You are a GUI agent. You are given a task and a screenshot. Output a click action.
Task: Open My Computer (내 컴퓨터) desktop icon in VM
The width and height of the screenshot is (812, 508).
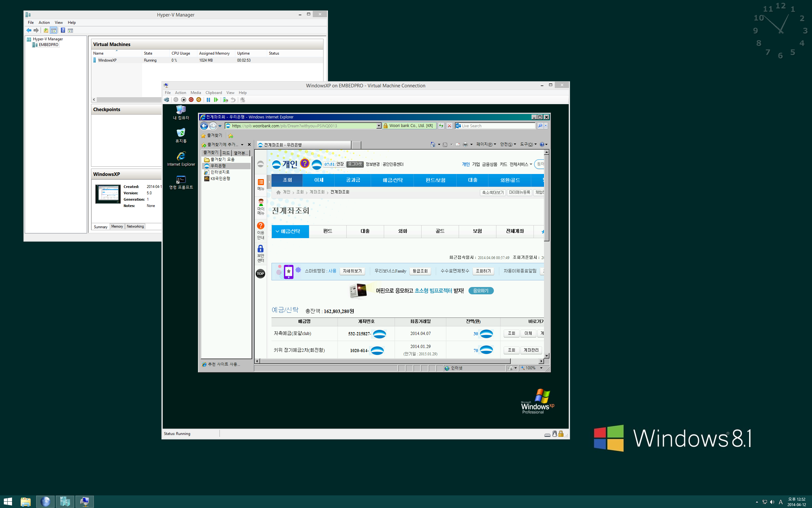[181, 112]
